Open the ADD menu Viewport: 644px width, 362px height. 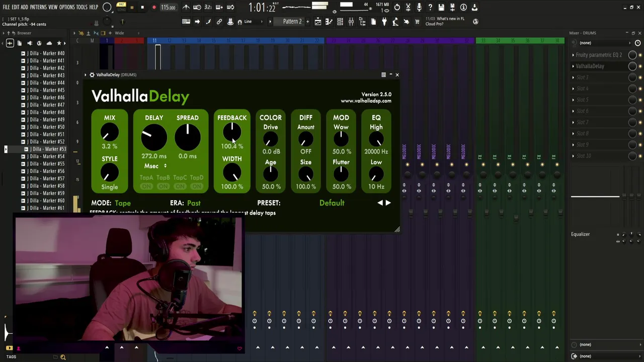(24, 7)
